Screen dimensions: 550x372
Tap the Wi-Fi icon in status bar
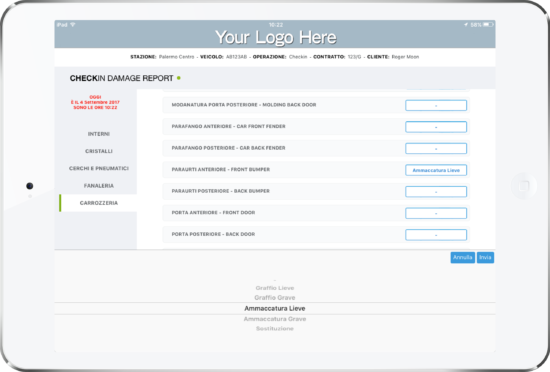pyautogui.click(x=73, y=25)
